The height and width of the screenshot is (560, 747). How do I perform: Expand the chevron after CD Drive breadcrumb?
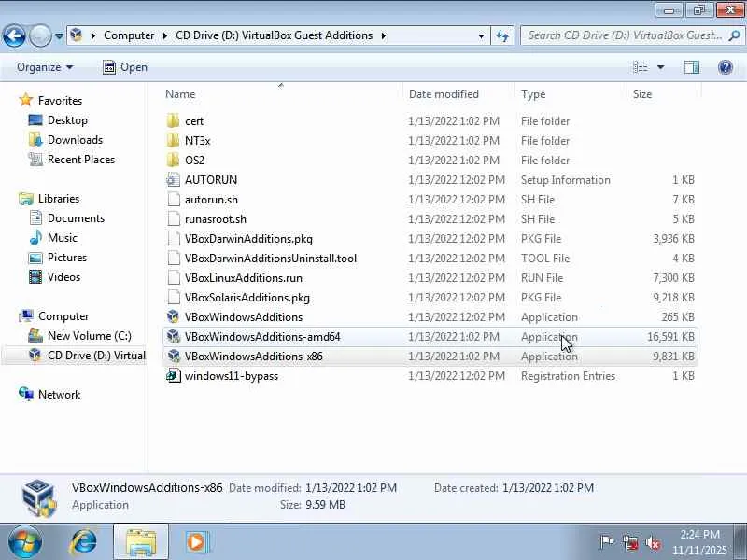(x=384, y=35)
